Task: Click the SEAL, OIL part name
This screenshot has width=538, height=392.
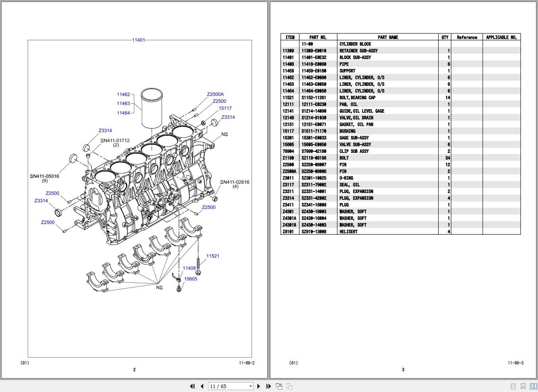Action: click(x=349, y=185)
